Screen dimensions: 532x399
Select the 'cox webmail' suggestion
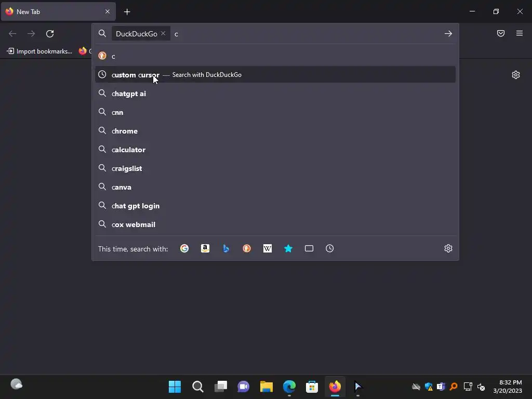(x=275, y=224)
